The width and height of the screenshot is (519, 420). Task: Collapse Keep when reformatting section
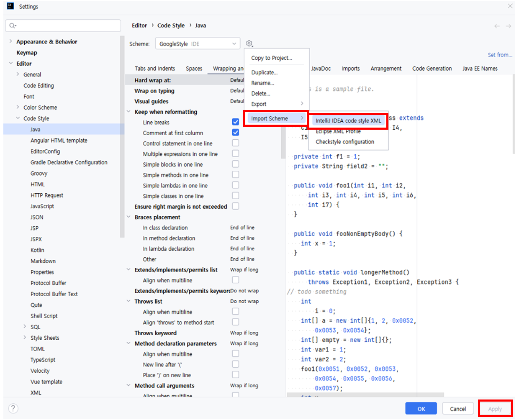pyautogui.click(x=128, y=112)
